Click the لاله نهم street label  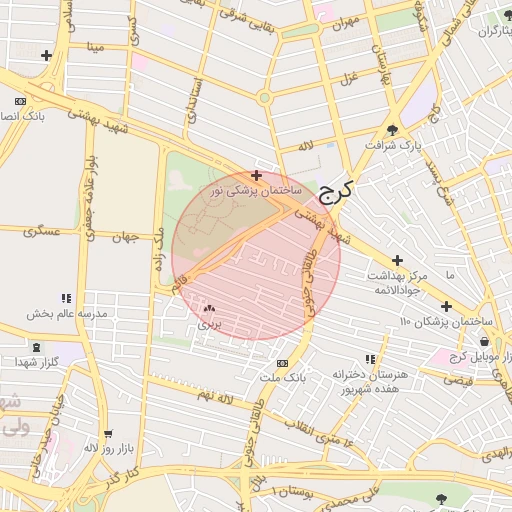click(x=215, y=397)
